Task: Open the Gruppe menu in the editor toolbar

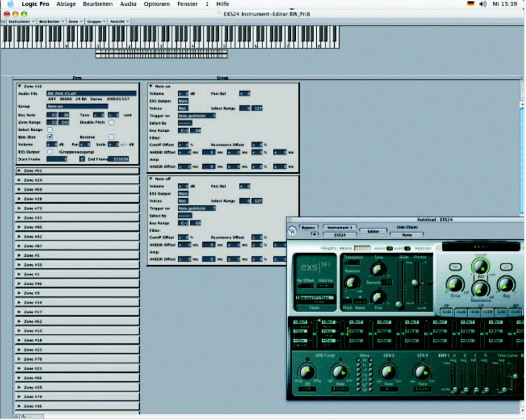Action: [96, 21]
